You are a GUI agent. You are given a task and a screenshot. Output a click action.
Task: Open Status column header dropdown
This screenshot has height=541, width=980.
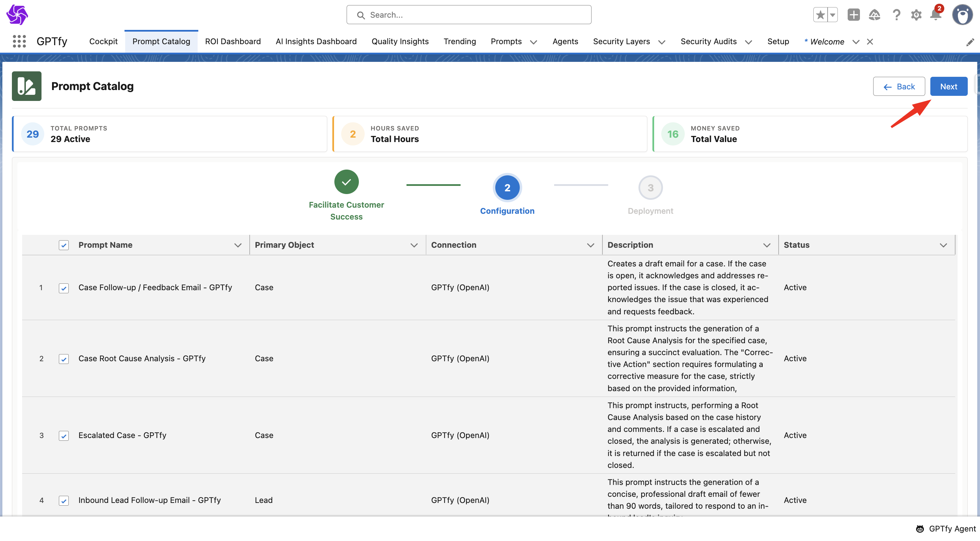tap(943, 245)
